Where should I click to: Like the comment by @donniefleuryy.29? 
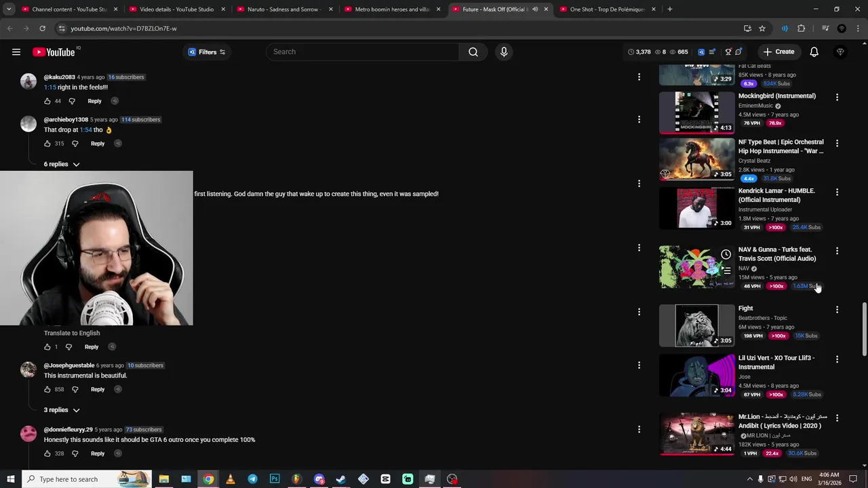pos(47,453)
